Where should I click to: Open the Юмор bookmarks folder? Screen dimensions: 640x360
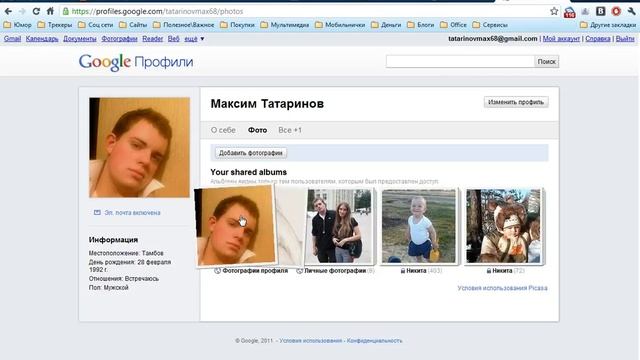[x=18, y=25]
